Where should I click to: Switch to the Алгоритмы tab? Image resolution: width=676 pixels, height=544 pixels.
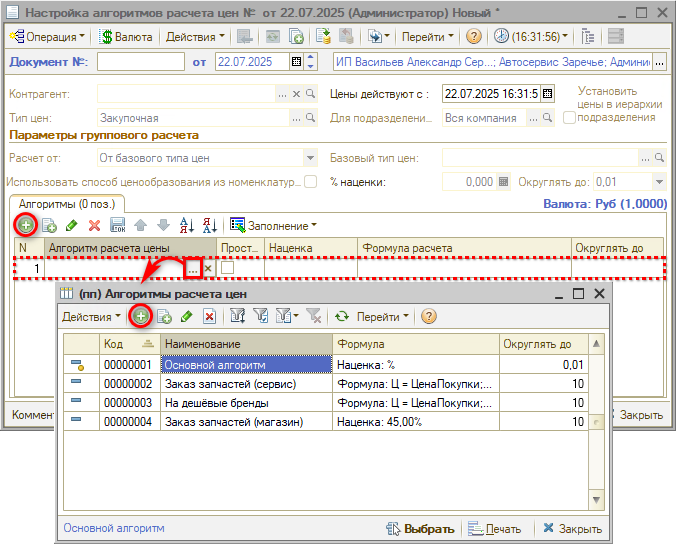pyautogui.click(x=66, y=203)
